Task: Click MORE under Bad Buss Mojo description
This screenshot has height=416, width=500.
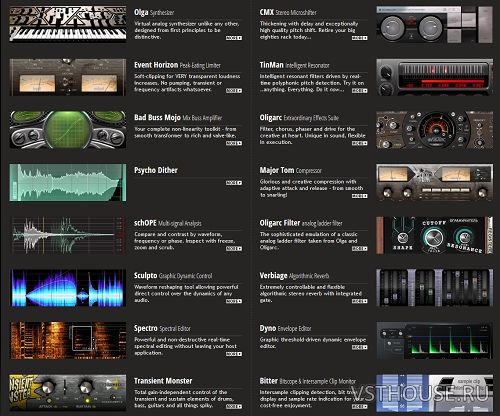Action: [234, 143]
